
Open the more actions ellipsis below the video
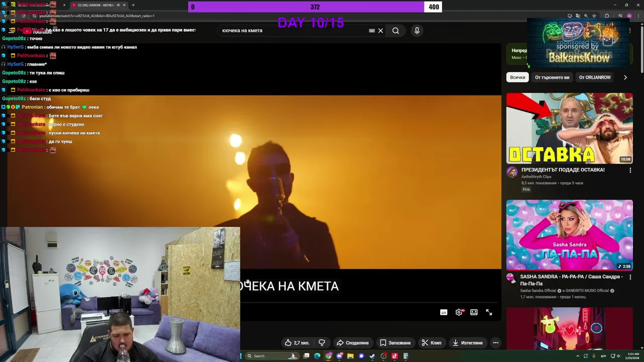tap(496, 343)
